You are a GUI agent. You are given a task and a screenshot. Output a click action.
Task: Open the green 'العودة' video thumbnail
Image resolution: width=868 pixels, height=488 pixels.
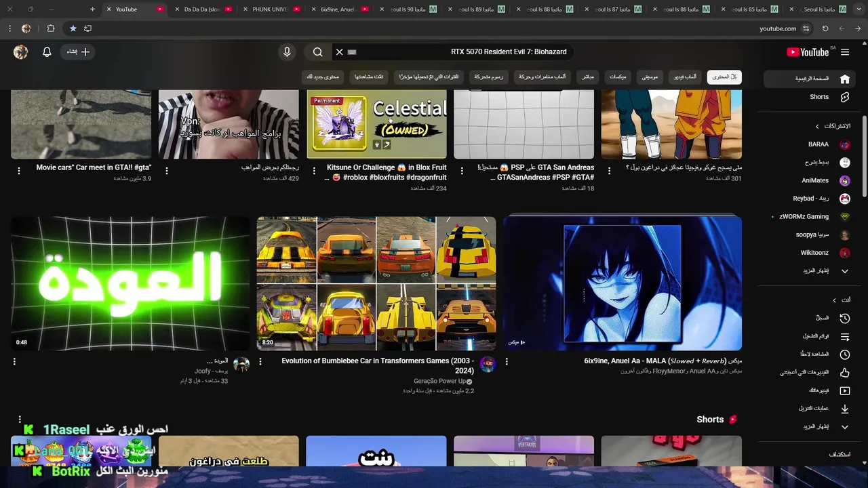click(x=130, y=283)
